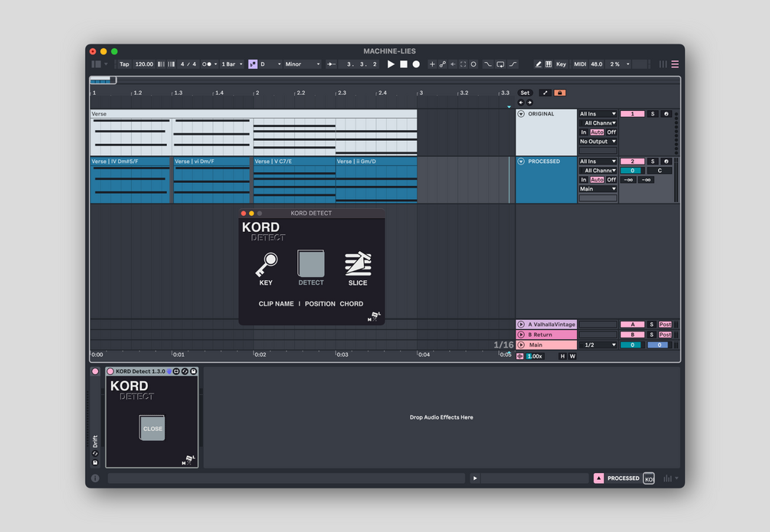Select the B Return track header
Screen dimensions: 770x532
pos(546,335)
